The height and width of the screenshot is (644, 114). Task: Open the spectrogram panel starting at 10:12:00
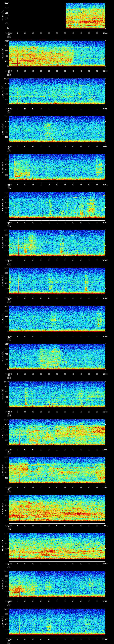tap(57, 129)
